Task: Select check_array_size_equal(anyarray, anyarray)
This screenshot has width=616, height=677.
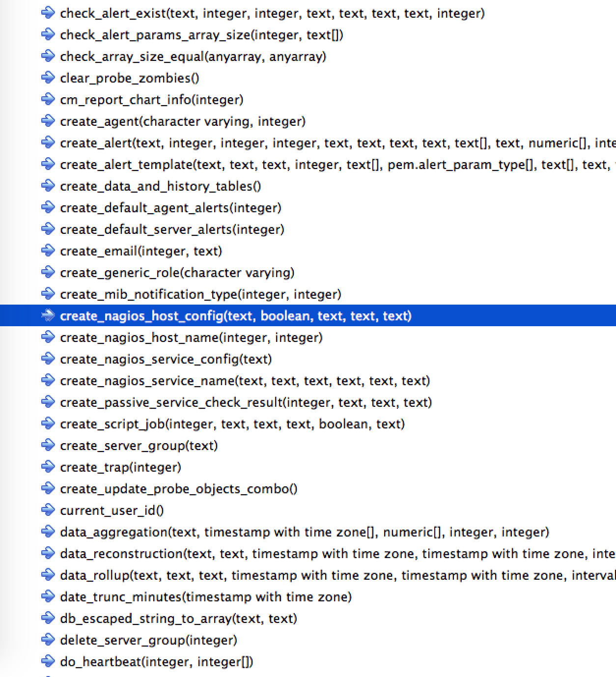Action: pyautogui.click(x=193, y=56)
